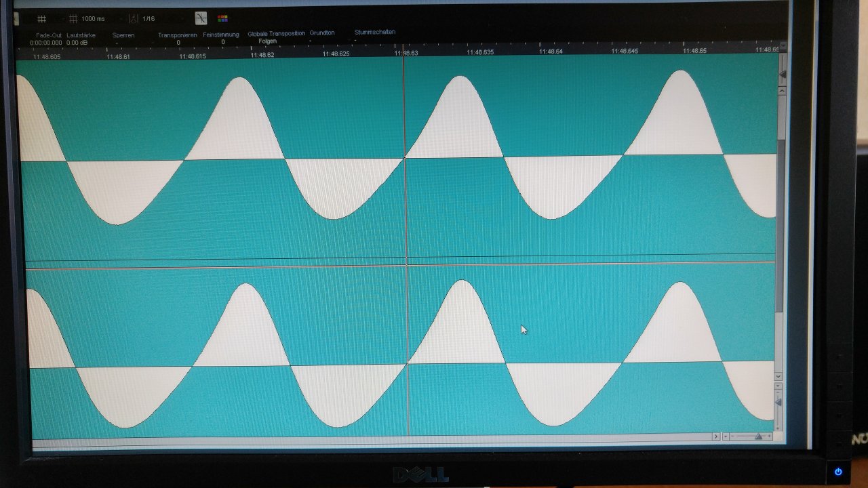Edit the Fade-Out value 0:00:00.000

[45, 43]
